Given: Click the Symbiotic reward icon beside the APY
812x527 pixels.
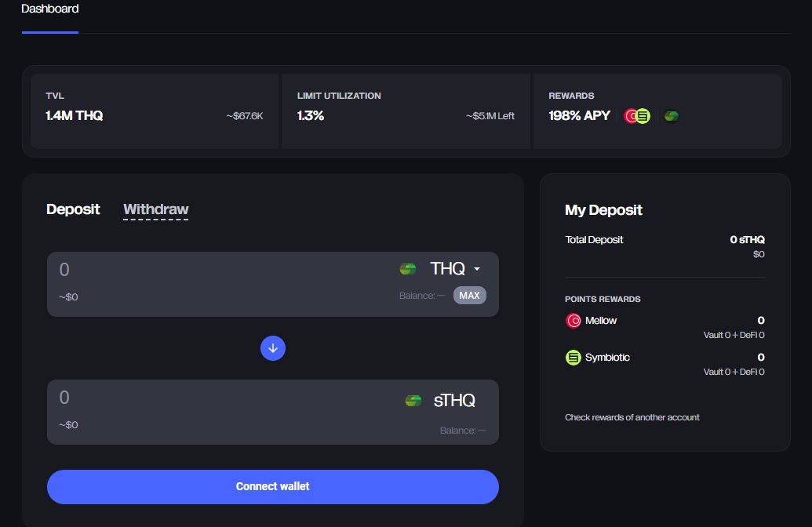Looking at the screenshot, I should (643, 116).
